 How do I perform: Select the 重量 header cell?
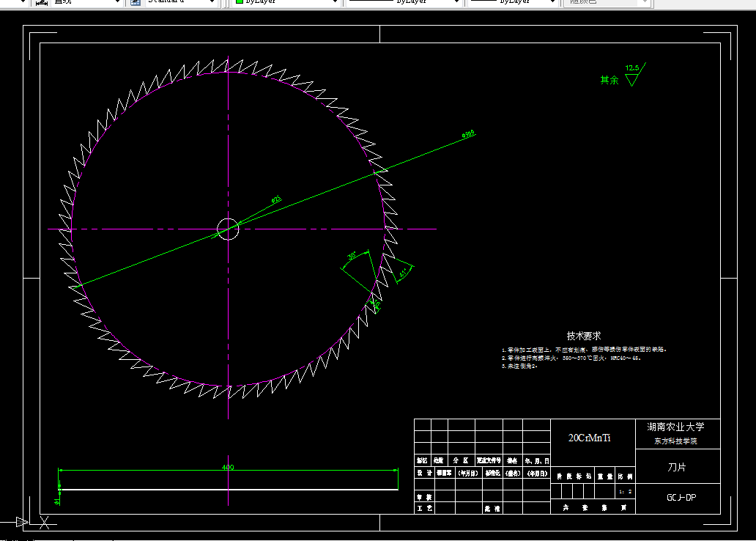coord(604,476)
